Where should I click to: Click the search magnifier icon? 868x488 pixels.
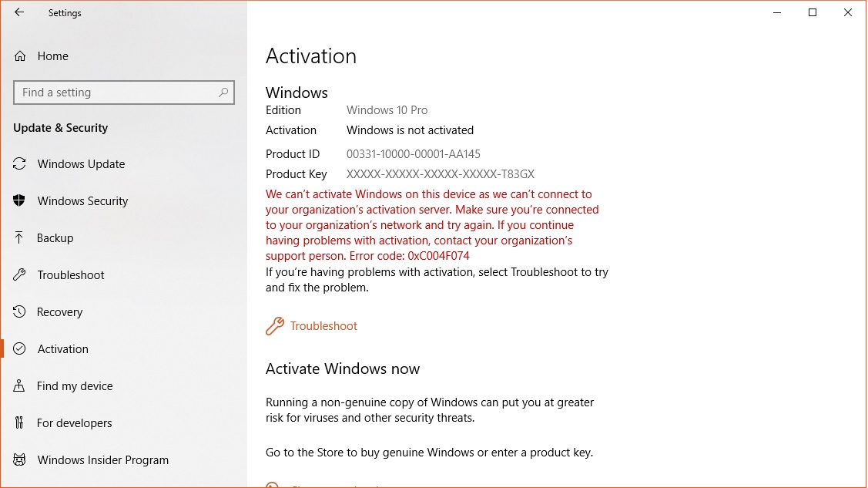(x=223, y=93)
